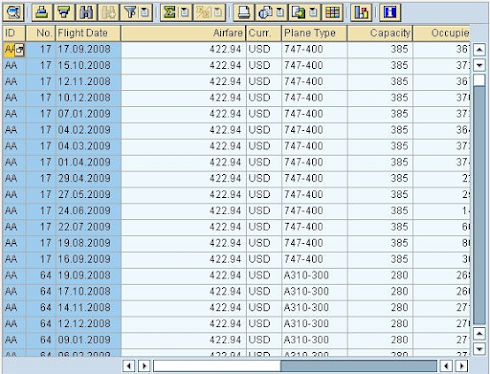This screenshot has width=490, height=374.
Task: Select flight date 01.04.2009 cell
Action: coord(88,163)
